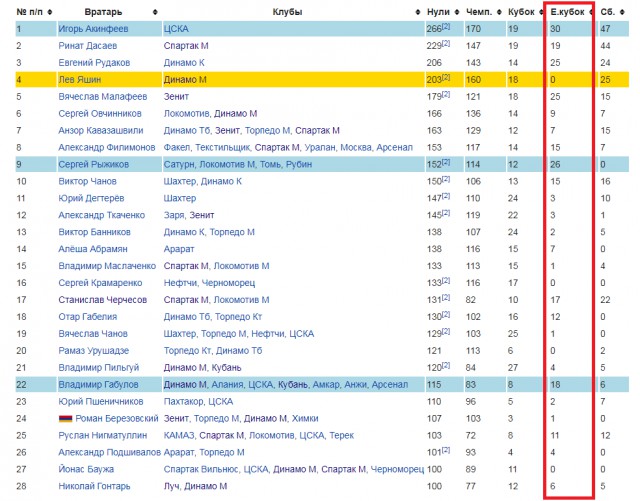The image size is (640, 501).
Task: Open Спартак М link in Дасаев row
Action: click(x=186, y=46)
